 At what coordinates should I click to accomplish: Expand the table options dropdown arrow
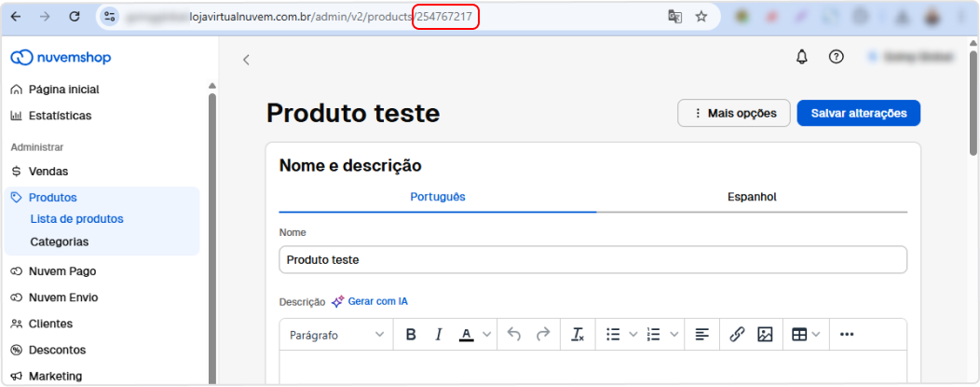(x=816, y=335)
